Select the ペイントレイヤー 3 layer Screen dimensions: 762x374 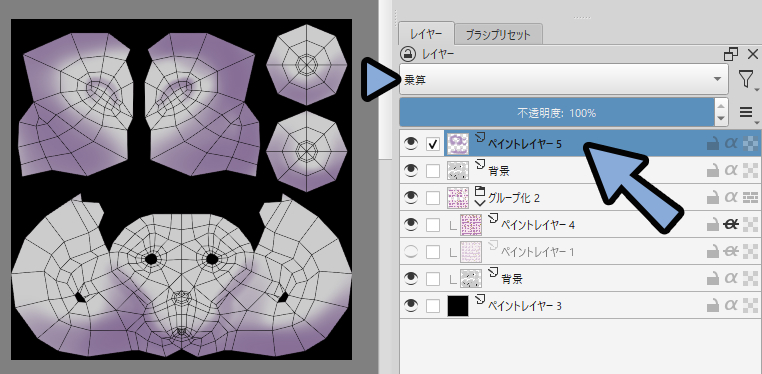tap(524, 306)
